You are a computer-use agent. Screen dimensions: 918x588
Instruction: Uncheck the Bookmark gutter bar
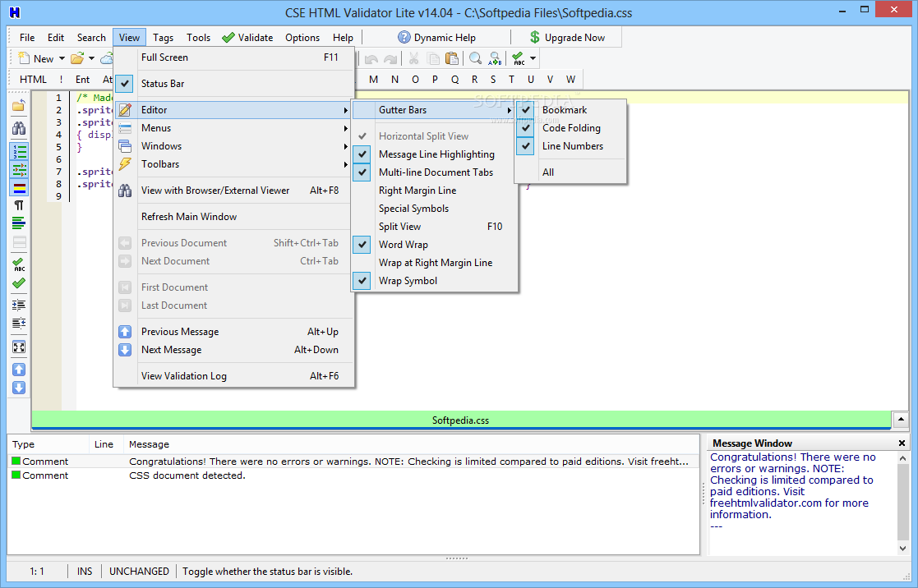(x=571, y=110)
